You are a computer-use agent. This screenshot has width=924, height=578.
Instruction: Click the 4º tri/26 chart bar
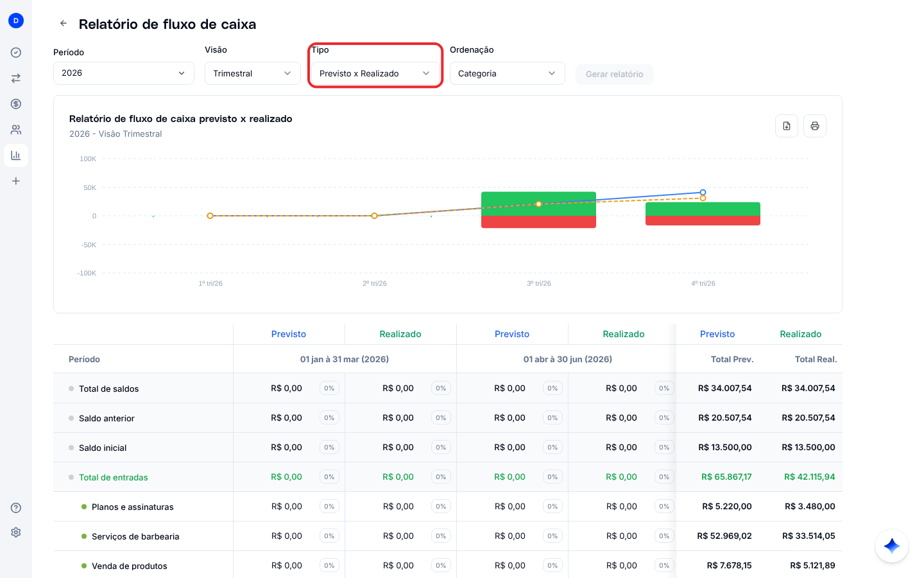[703, 214]
